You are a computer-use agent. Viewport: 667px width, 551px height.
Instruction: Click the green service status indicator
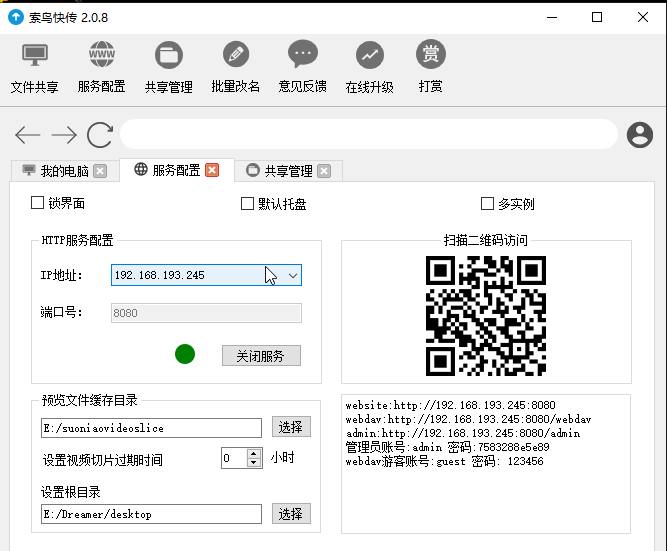click(x=185, y=354)
